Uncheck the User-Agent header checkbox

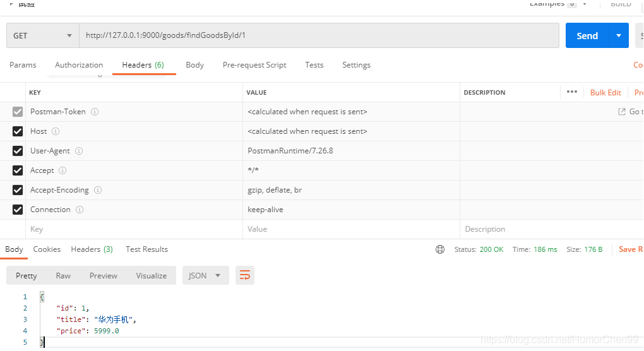coord(18,151)
